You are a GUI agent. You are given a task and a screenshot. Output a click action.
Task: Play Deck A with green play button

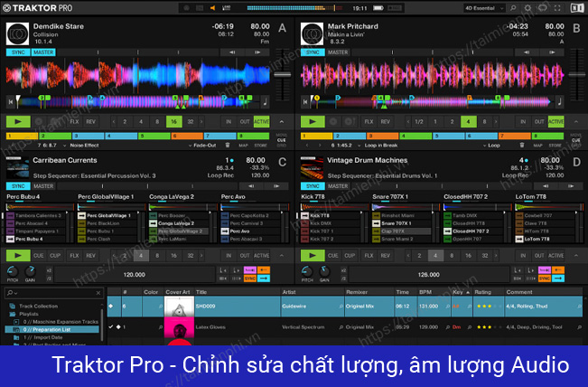pyautogui.click(x=18, y=122)
